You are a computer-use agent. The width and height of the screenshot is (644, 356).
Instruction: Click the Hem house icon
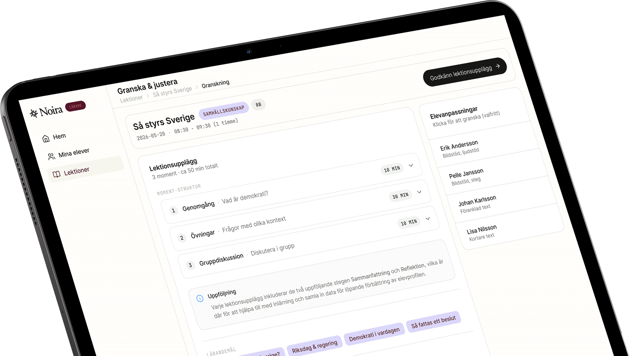(x=46, y=138)
